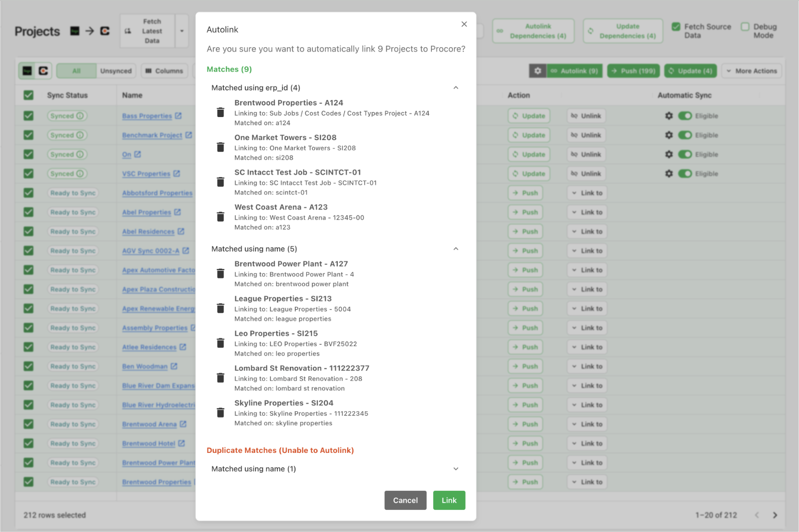799x532 pixels.
Task: Cancel the Autolink dialog
Action: pyautogui.click(x=405, y=500)
